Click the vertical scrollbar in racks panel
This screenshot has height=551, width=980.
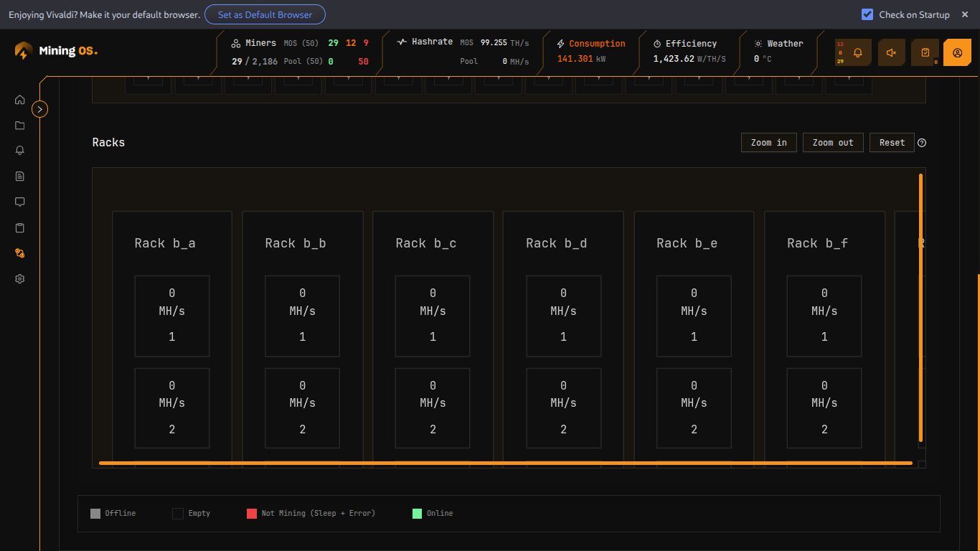pos(921,307)
